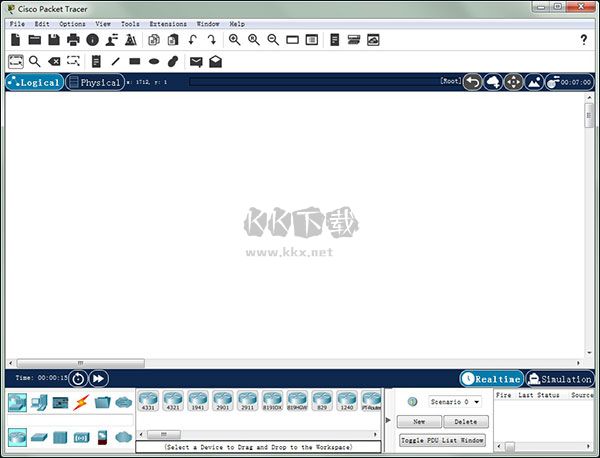600x458 pixels.
Task: Click the Select tool icon
Action: pyautogui.click(x=16, y=61)
